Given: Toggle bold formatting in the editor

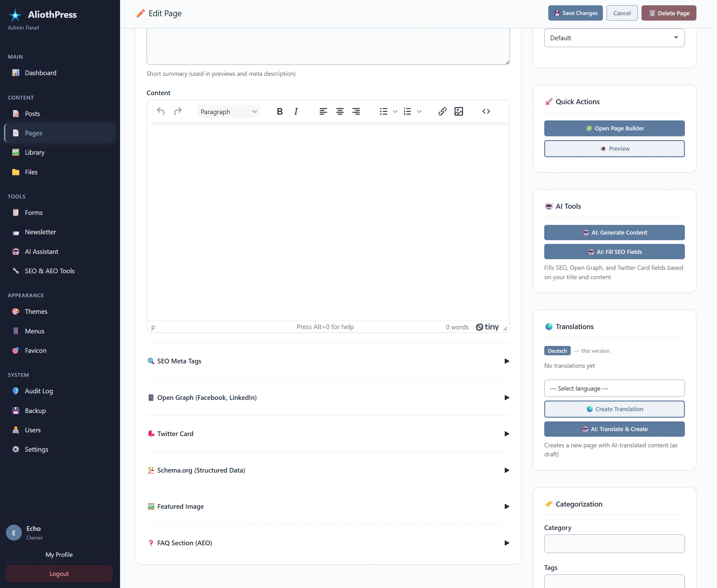Looking at the screenshot, I should pos(279,111).
